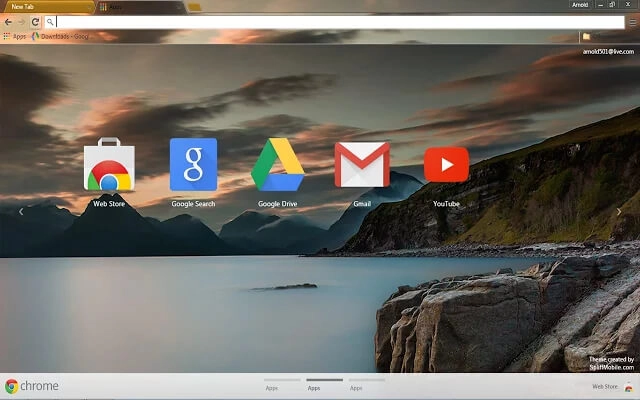
Task: Open the other bookmarks folder
Action: tap(586, 37)
